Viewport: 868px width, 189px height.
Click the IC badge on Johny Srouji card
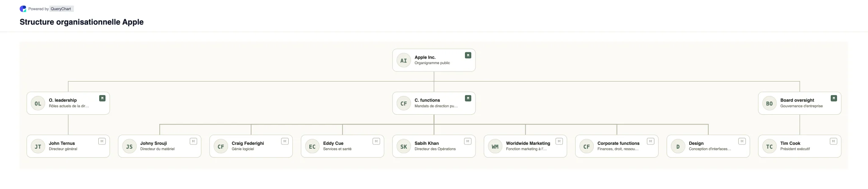(x=193, y=141)
